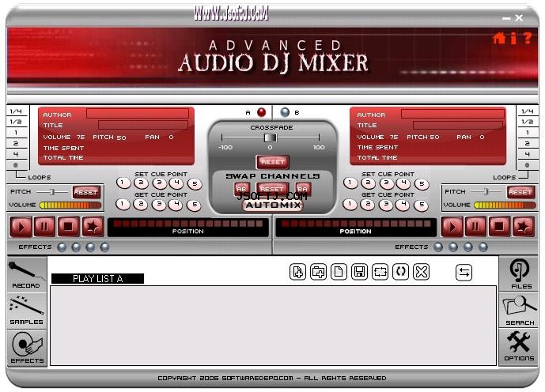The height and width of the screenshot is (392, 545).
Task: Pause deck B
Action: pyautogui.click(x=475, y=227)
